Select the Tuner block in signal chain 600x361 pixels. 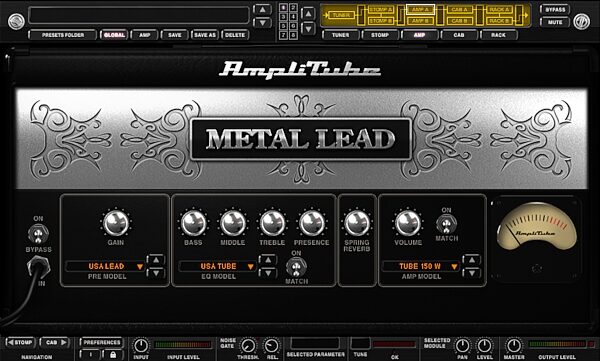(x=341, y=15)
